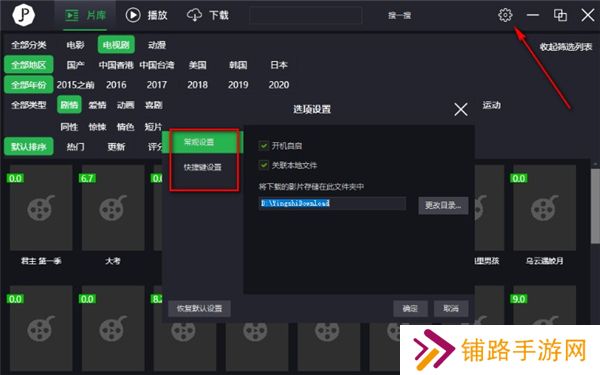Image resolution: width=600 pixels, height=375 pixels.
Task: Filter by 电影 category
Action: pyautogui.click(x=75, y=45)
